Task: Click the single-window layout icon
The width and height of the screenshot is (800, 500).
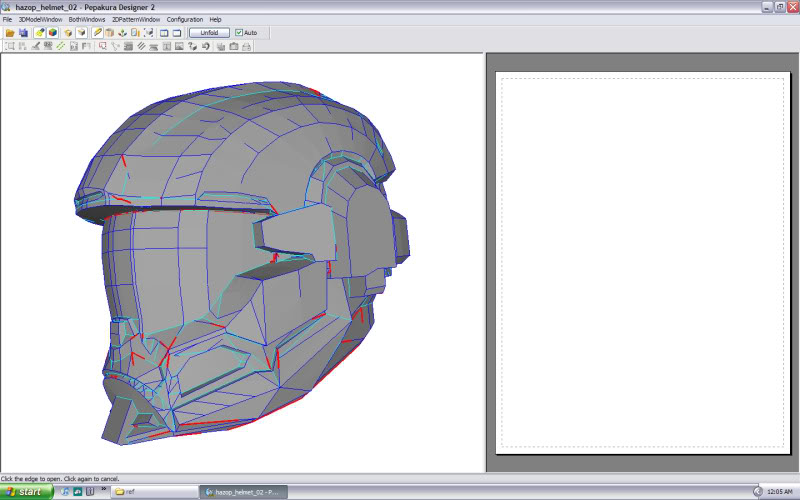Action: click(x=177, y=33)
